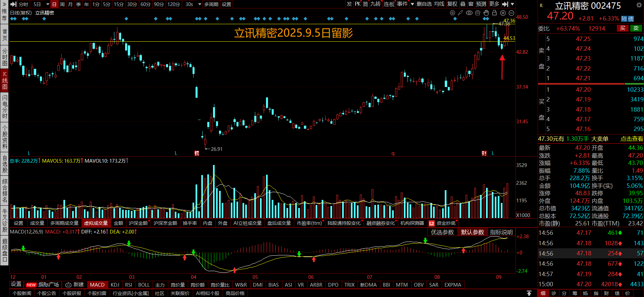Open 个股资料 in left sidebar
This screenshot has height=297, width=644.
[5, 137]
